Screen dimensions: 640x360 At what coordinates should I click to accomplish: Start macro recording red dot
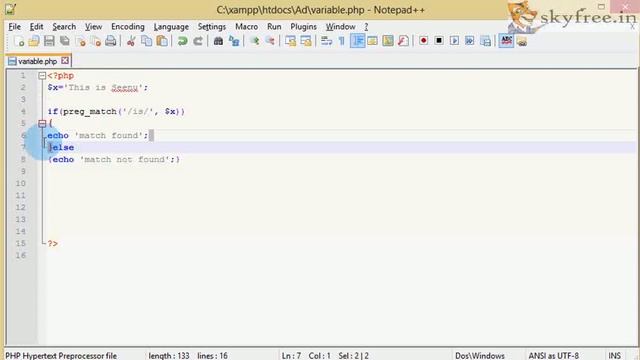pyautogui.click(x=424, y=41)
